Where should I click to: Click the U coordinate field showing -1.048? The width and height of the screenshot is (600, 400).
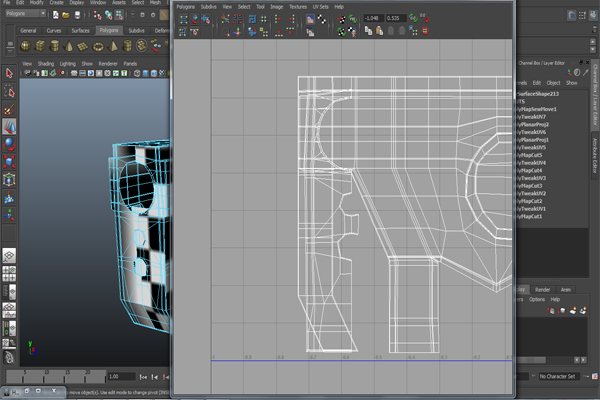tap(373, 18)
